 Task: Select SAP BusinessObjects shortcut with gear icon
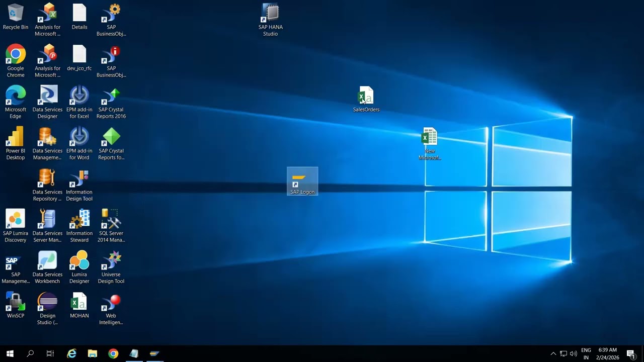coord(111,20)
